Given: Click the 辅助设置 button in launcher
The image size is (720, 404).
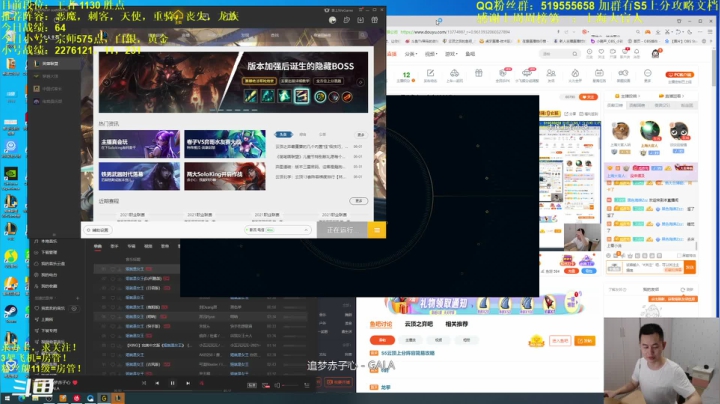Looking at the screenshot, I should pyautogui.click(x=98, y=230).
